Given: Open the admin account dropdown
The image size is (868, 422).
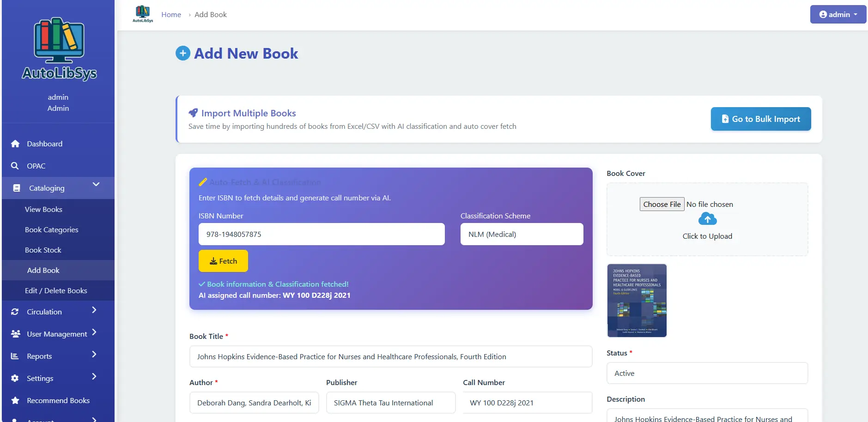Looking at the screenshot, I should 838,14.
